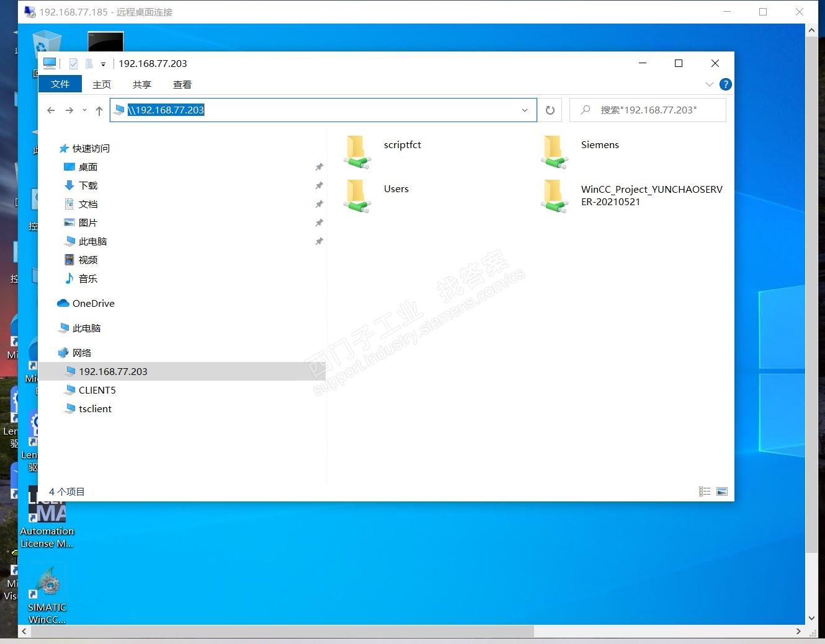Switch to details view icon
The height and width of the screenshot is (644, 825).
click(705, 492)
